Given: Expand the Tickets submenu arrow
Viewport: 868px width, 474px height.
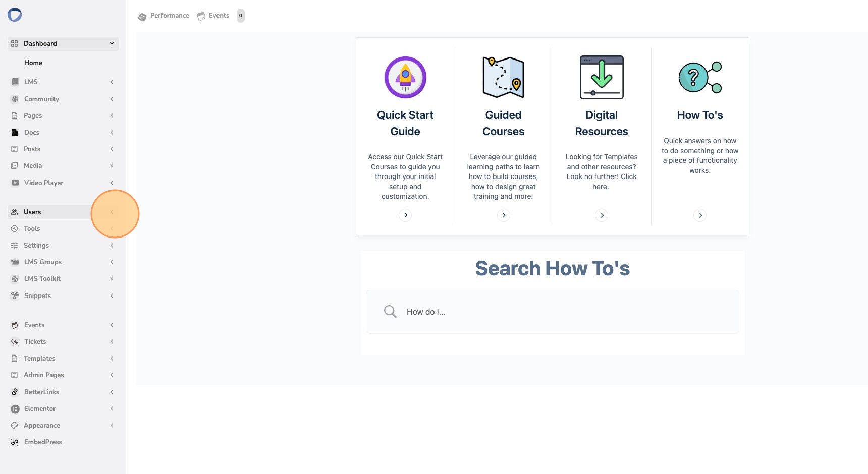Looking at the screenshot, I should [112, 341].
